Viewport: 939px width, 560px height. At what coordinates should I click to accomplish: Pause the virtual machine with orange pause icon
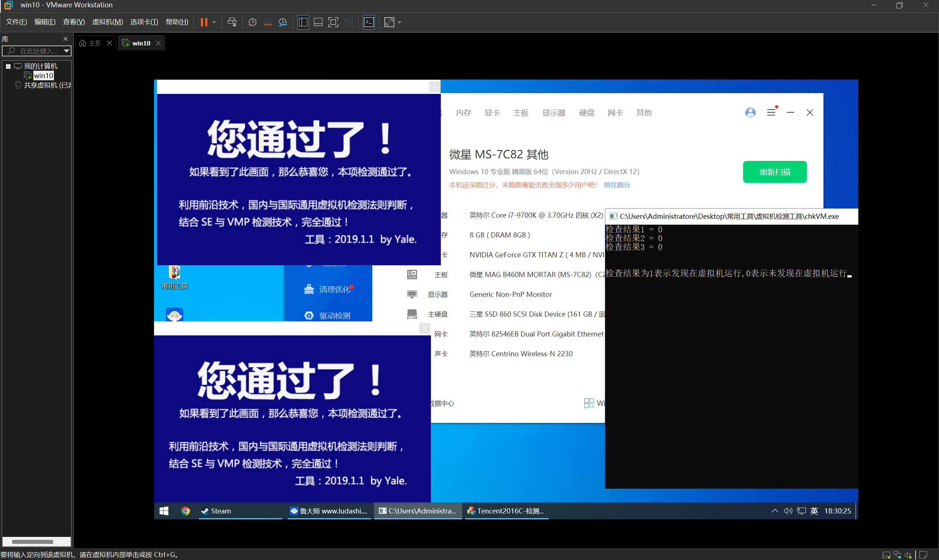(204, 22)
